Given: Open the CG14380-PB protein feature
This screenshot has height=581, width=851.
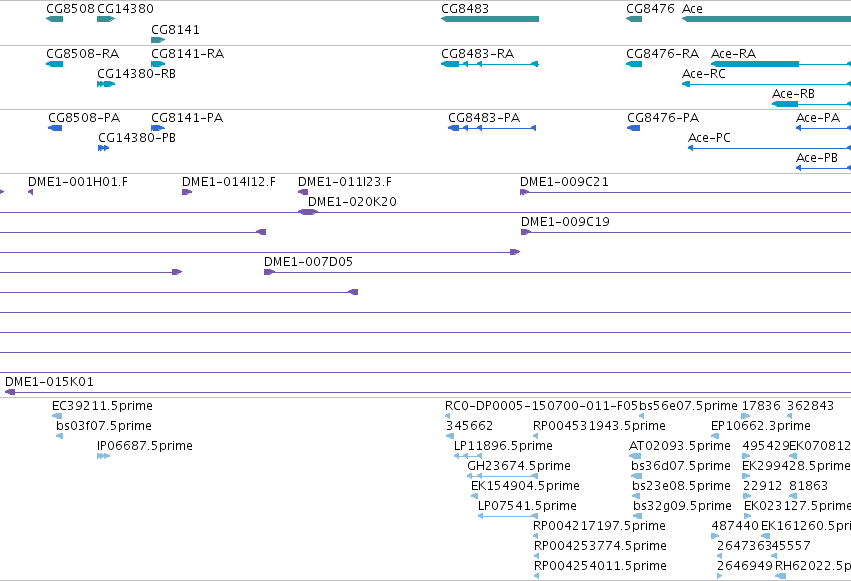Looking at the screenshot, I should pyautogui.click(x=104, y=148).
